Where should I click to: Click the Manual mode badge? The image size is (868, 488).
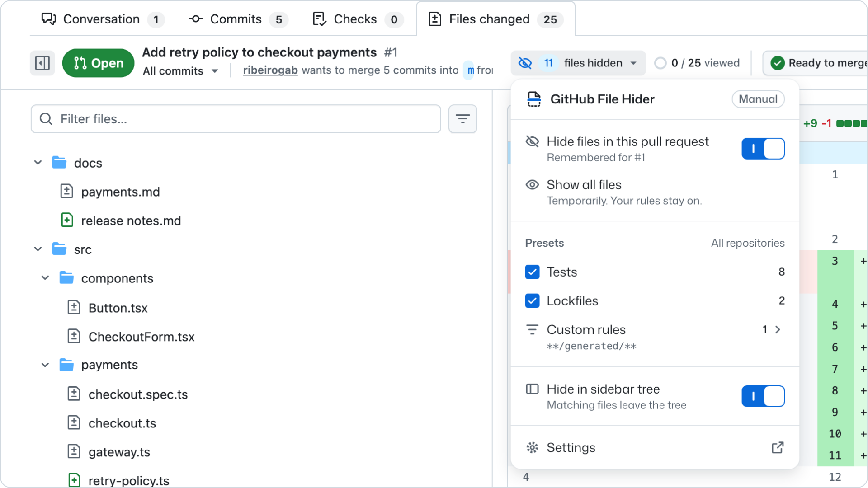(758, 99)
